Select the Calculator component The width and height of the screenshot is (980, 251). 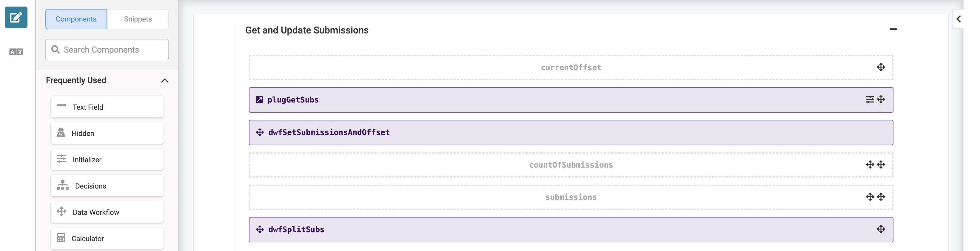point(107,238)
